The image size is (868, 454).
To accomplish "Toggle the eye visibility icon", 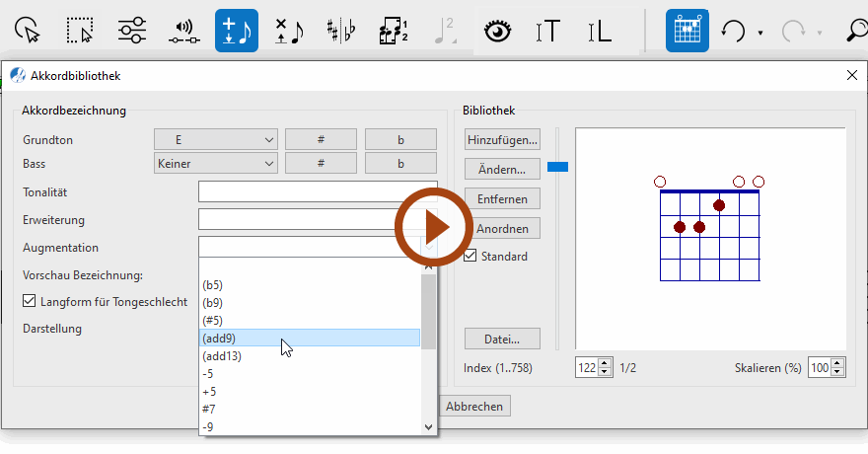I will [498, 31].
